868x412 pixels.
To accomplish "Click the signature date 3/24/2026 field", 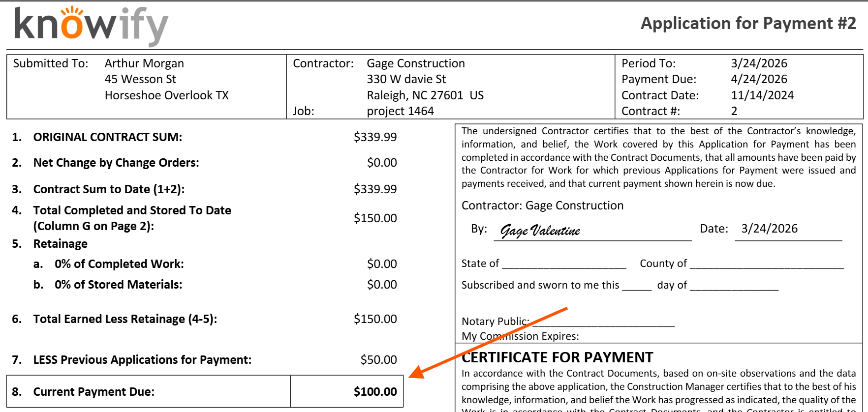I will click(769, 229).
